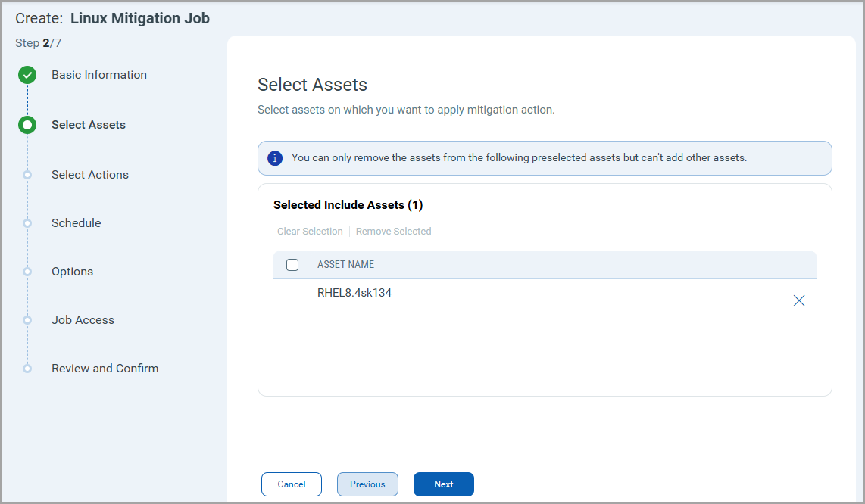Image resolution: width=865 pixels, height=504 pixels.
Task: Go to the Select Actions step label
Action: coord(90,175)
